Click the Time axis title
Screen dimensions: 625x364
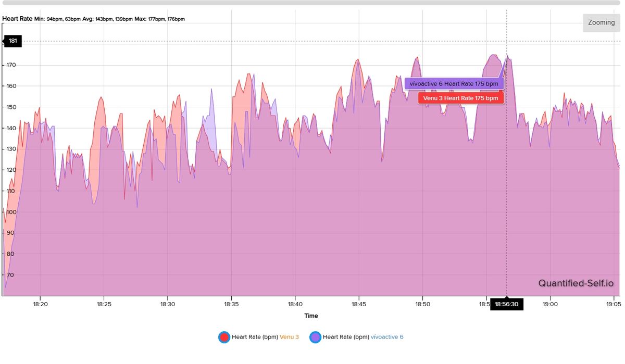[x=311, y=316]
